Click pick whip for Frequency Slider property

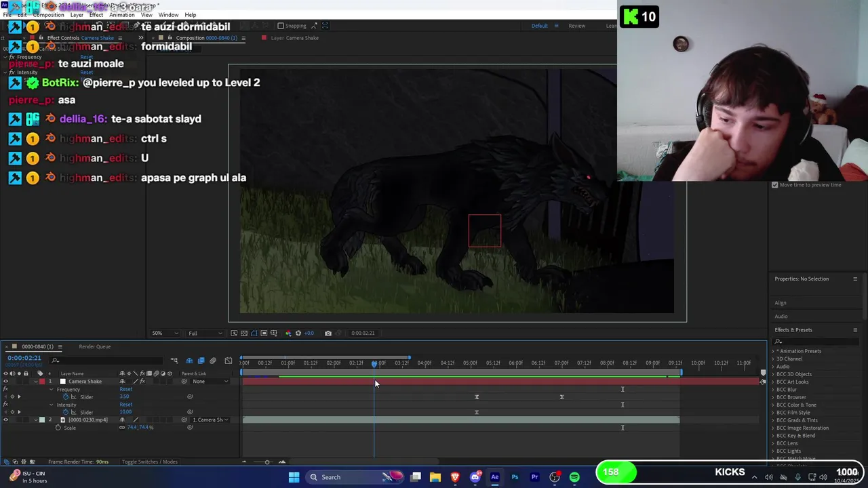pyautogui.click(x=190, y=396)
